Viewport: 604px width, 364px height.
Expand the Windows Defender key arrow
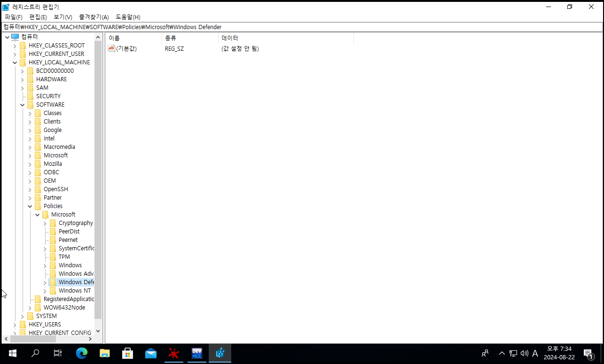45,282
